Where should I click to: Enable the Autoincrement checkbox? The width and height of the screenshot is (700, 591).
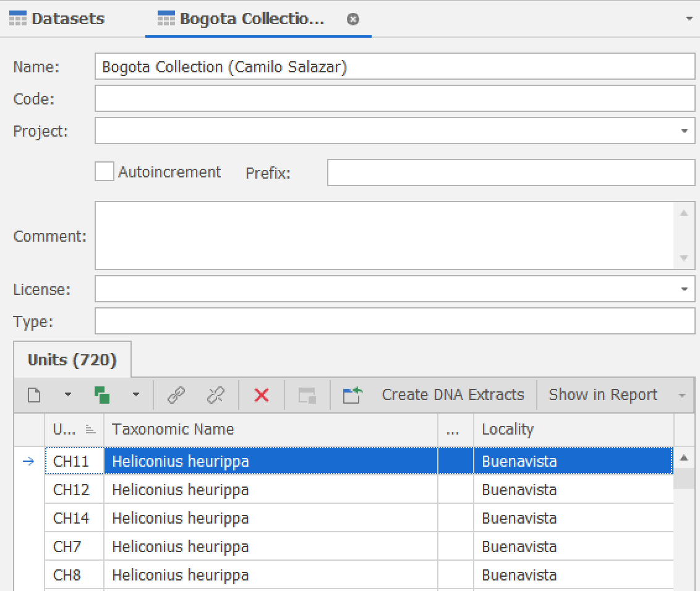pos(105,171)
